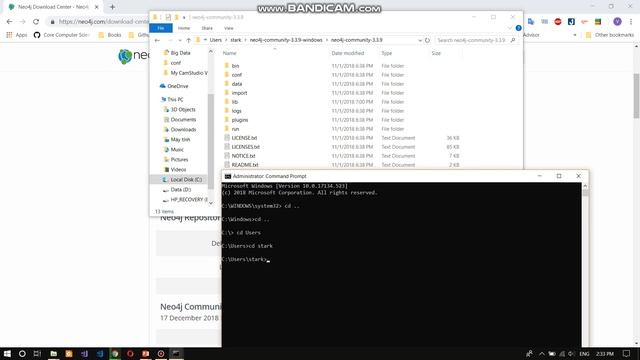Open the Home ribbon tab
The image size is (640, 360).
pyautogui.click(x=184, y=28)
